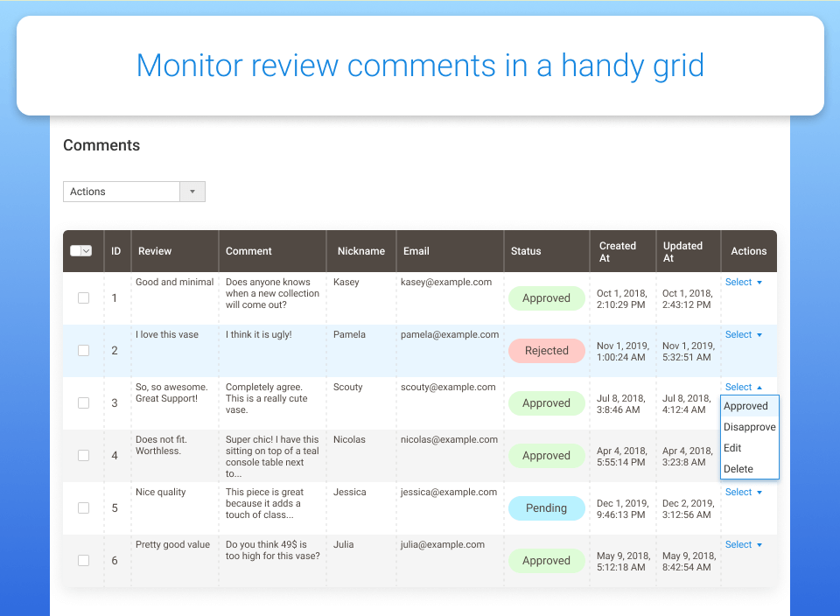Click the small arrow beside header checkbox
This screenshot has height=616, width=840.
[x=87, y=251]
